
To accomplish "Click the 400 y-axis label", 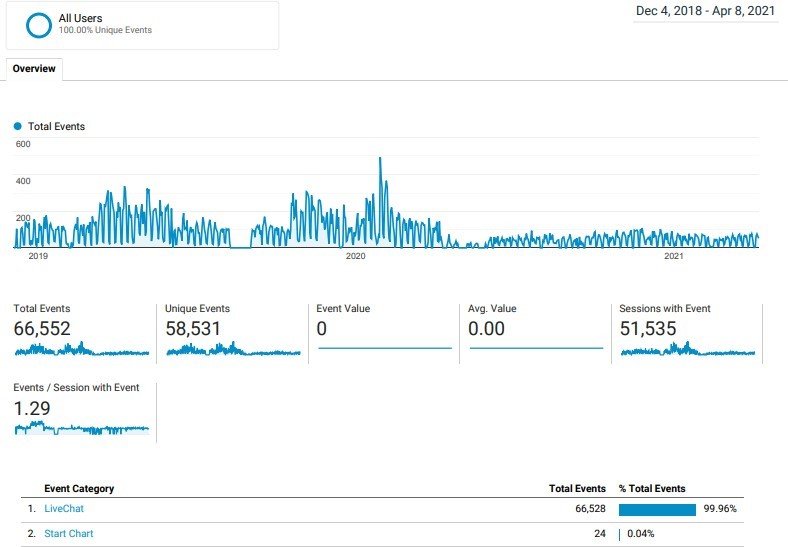I will [23, 181].
